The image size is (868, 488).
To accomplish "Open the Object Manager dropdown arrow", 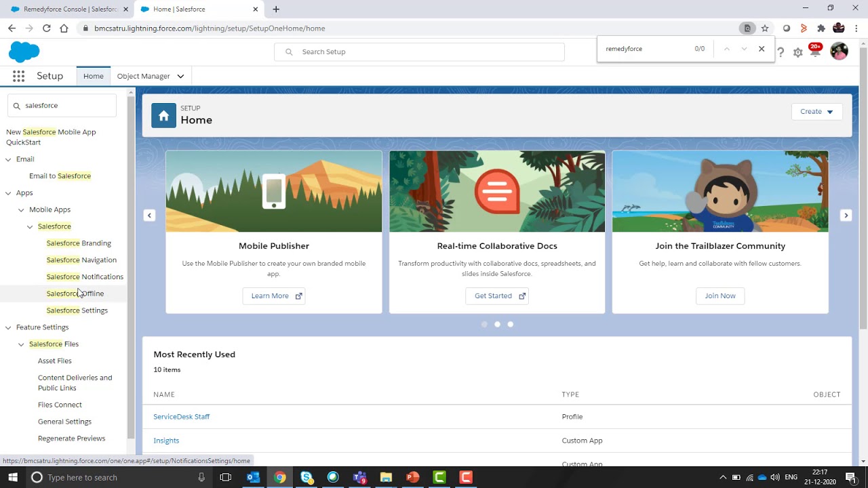I will [180, 76].
